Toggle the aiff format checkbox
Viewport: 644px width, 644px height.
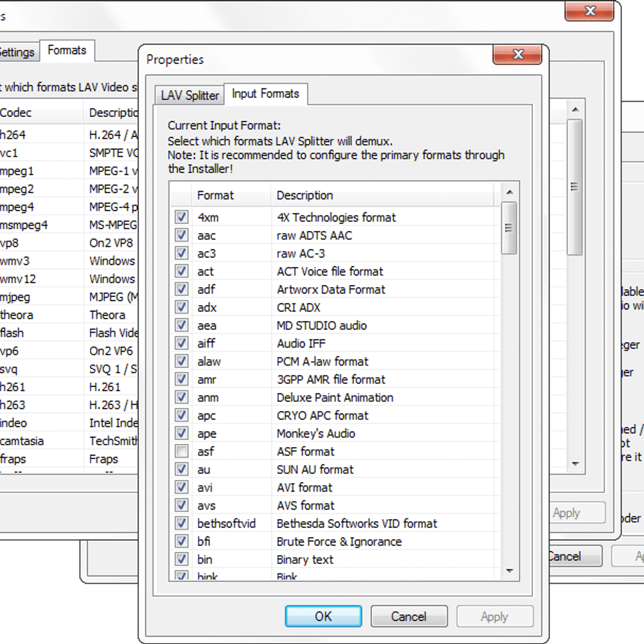pos(181,343)
